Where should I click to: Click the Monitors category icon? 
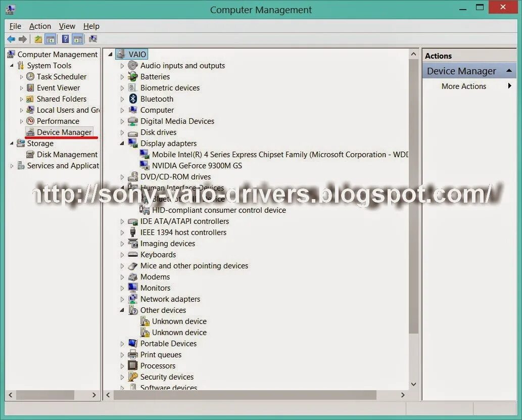pos(133,288)
